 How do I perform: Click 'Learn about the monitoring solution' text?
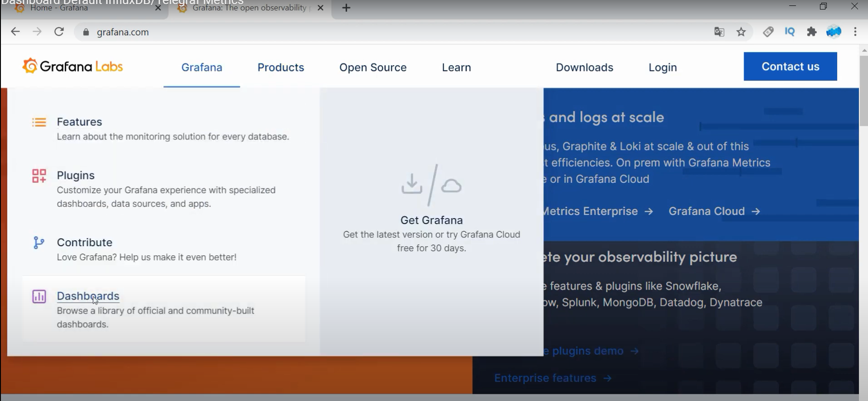click(x=173, y=137)
